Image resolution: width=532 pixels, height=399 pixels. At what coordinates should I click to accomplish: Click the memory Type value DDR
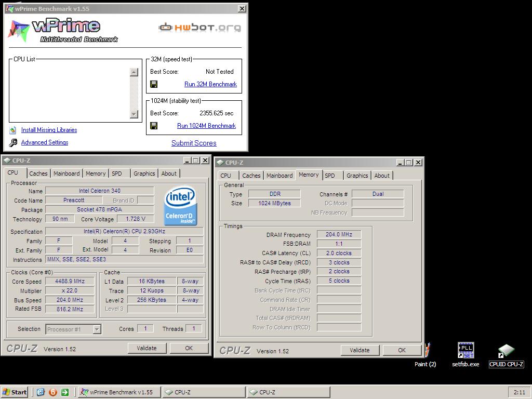274,194
